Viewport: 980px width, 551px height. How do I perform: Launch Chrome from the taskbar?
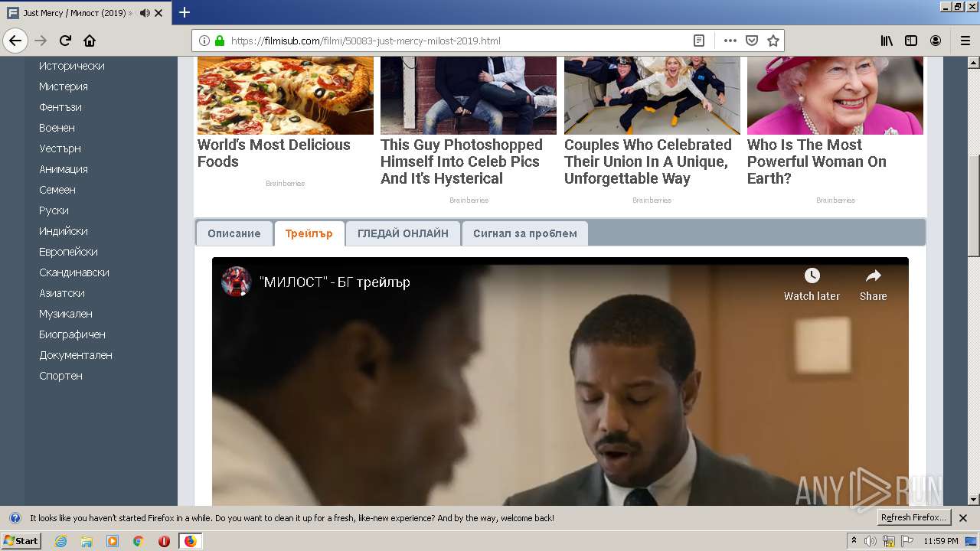tap(138, 541)
